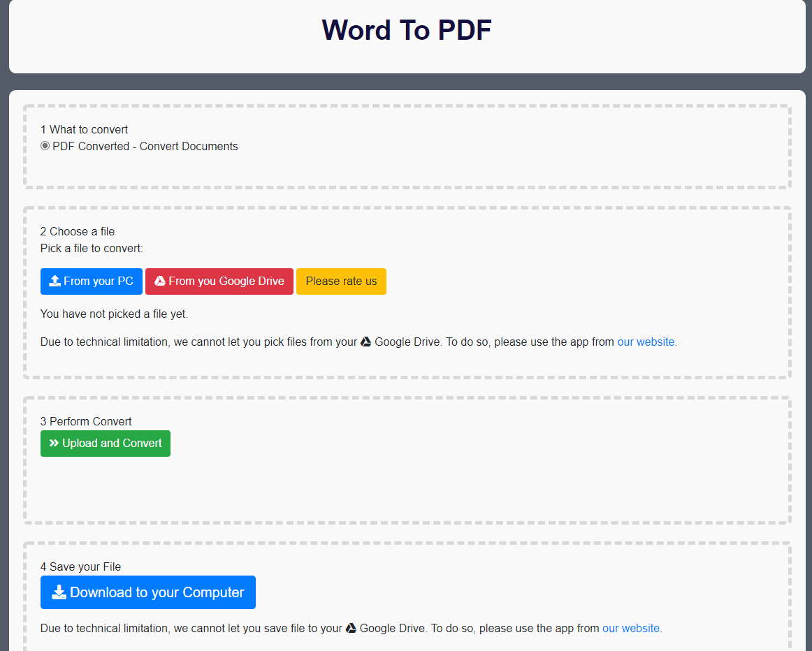Screen dimensions: 812x651
Task: Click the Google Drive icon in the pick files notice
Action: [x=365, y=342]
